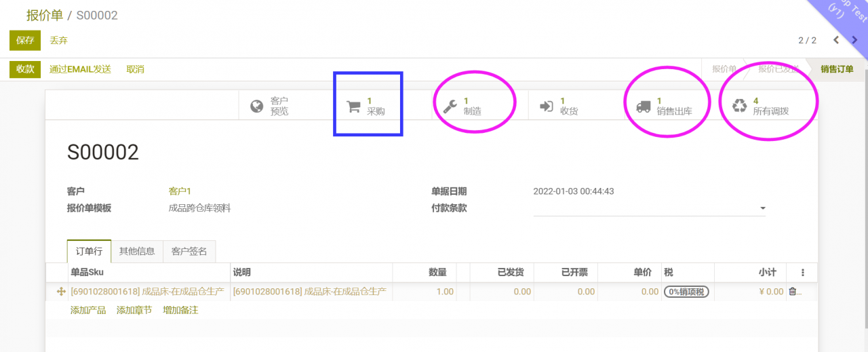Viewport: 868px width, 352px height.
Task: Click 通过EMAIL发送 button
Action: coord(80,69)
